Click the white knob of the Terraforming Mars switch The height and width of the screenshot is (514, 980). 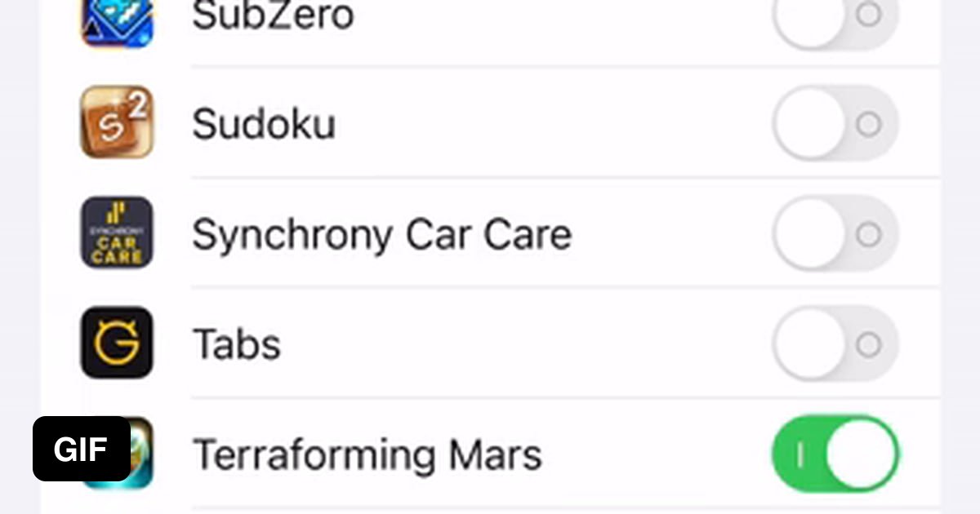pyautogui.click(x=861, y=454)
